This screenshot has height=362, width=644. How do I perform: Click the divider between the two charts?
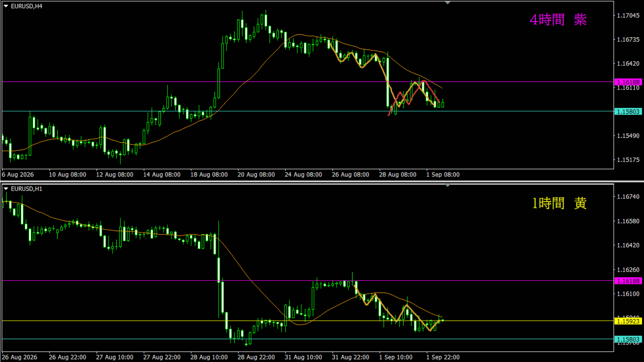click(322, 181)
